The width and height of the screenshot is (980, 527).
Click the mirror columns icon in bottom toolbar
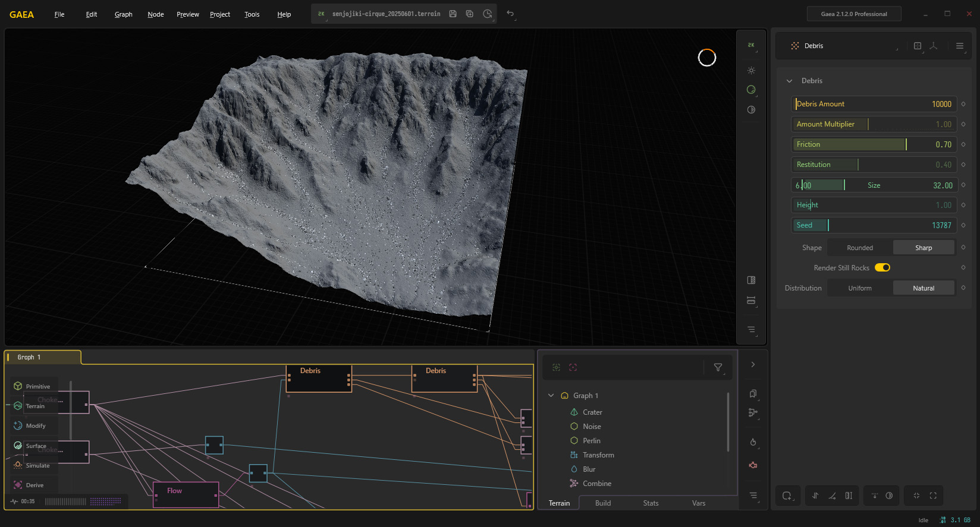tap(849, 496)
